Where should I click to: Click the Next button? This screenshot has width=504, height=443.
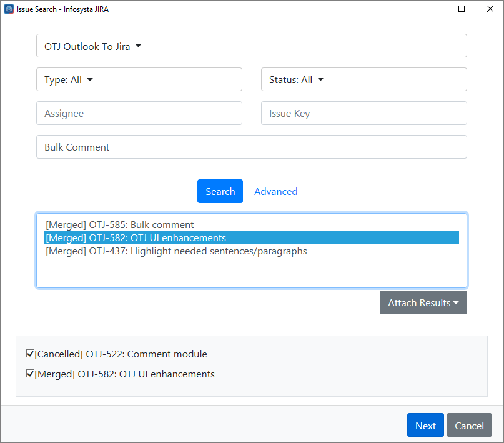point(425,426)
